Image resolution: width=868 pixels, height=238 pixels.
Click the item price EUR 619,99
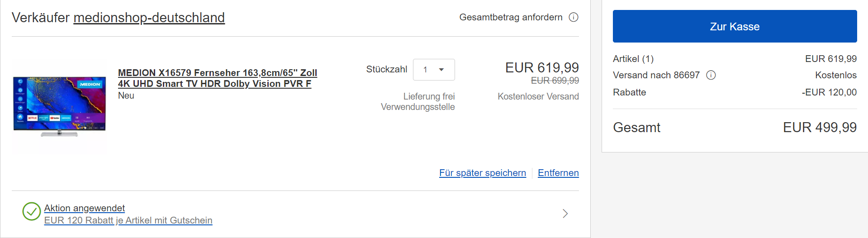[x=542, y=68]
